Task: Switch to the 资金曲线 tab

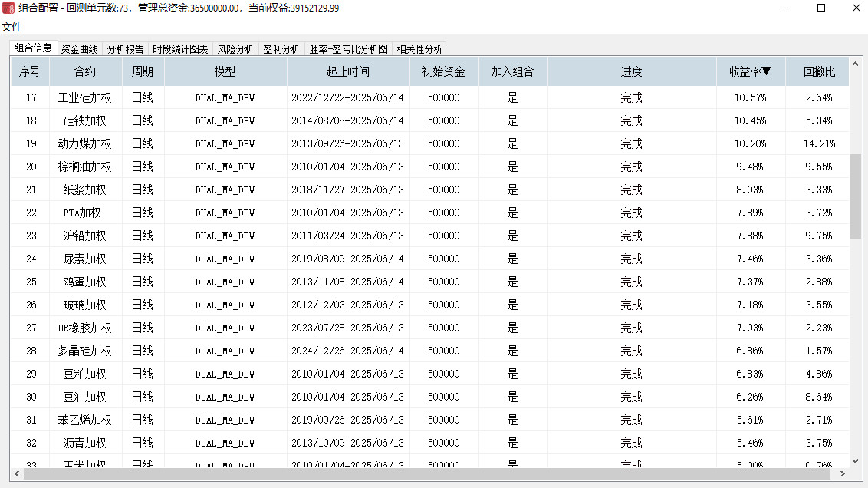Action: pos(80,49)
